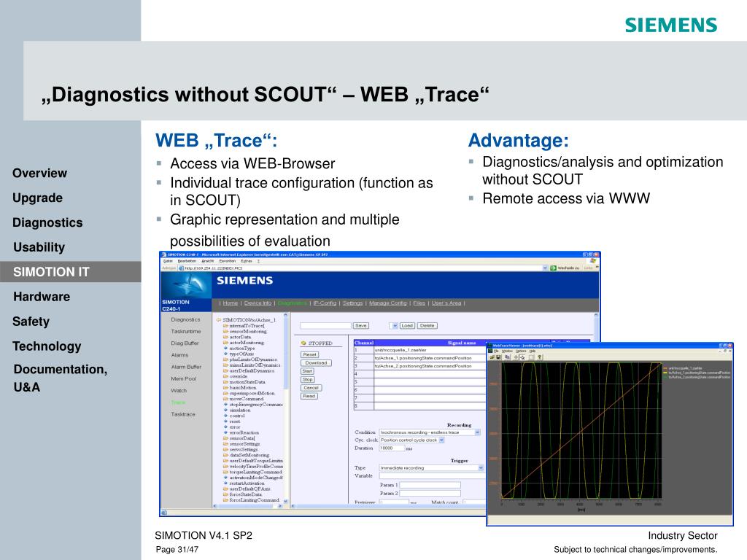Open file icon in WebTraceViewer toolbar
The image size is (747, 560).
492,357
